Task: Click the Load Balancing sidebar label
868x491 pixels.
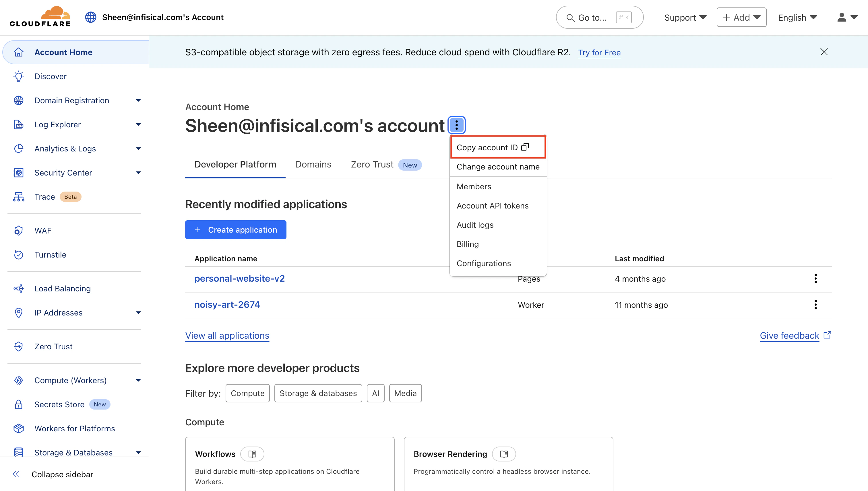Action: tap(63, 289)
